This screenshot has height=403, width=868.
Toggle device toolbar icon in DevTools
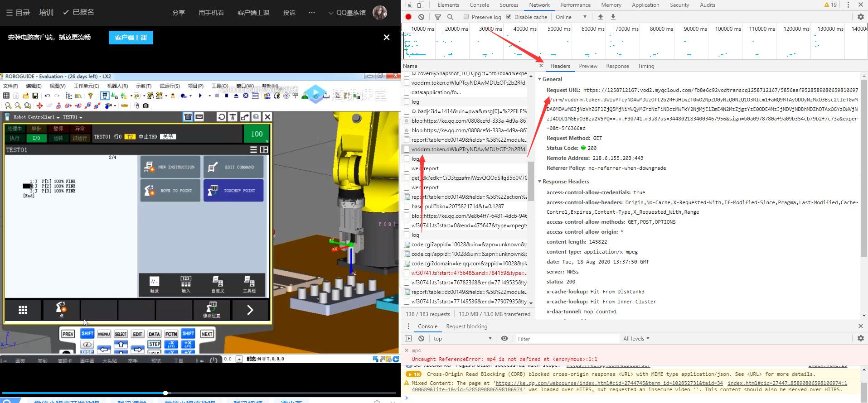[421, 5]
